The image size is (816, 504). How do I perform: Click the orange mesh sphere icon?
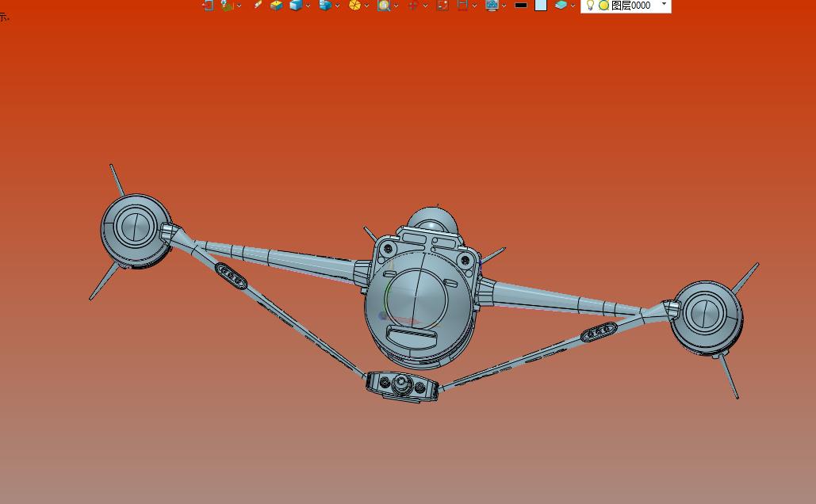click(x=355, y=6)
